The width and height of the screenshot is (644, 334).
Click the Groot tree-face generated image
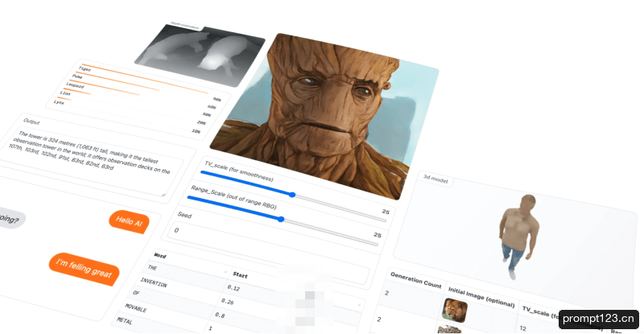(x=324, y=116)
